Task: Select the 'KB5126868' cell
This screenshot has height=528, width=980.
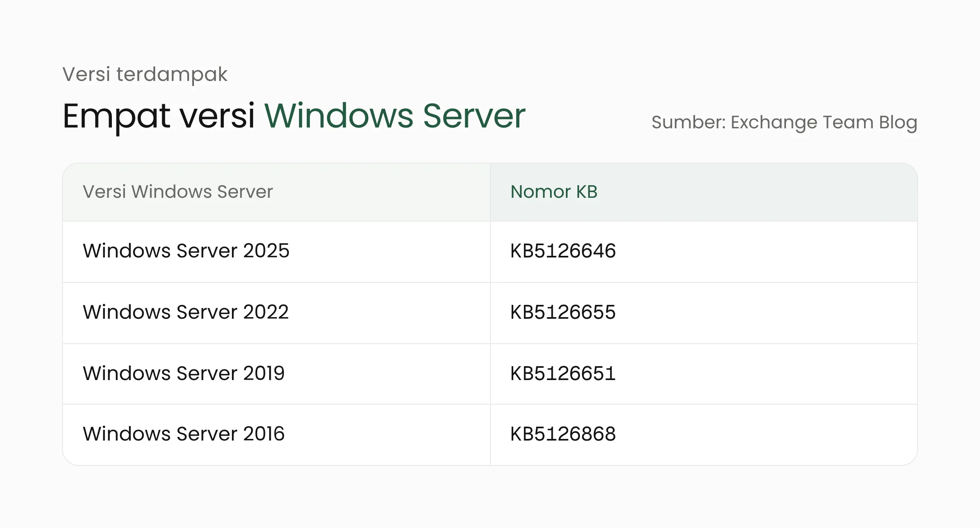Action: tap(704, 435)
